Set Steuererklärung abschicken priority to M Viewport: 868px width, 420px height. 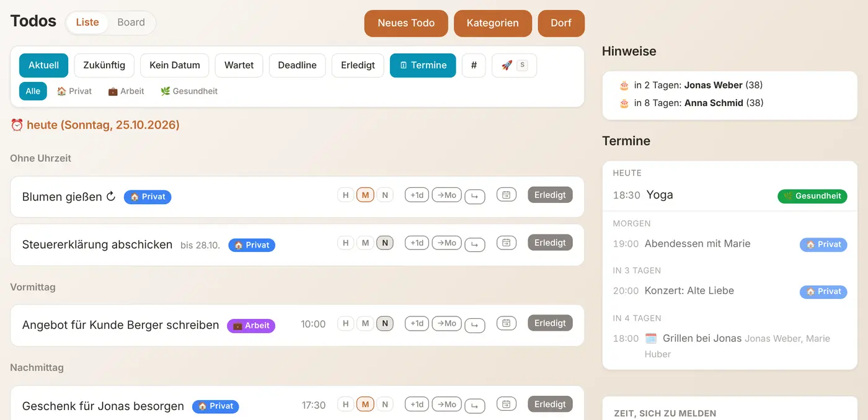[x=366, y=243]
